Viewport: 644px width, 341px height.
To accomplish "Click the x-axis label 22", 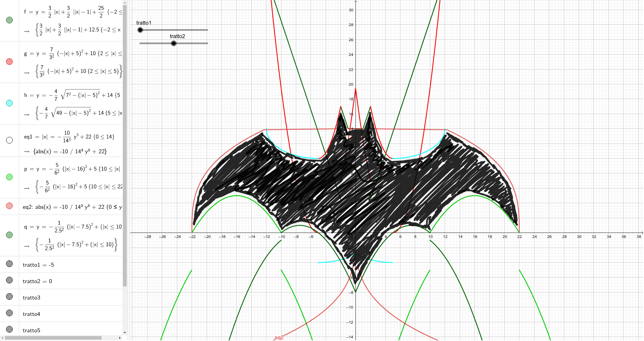I will (x=519, y=237).
